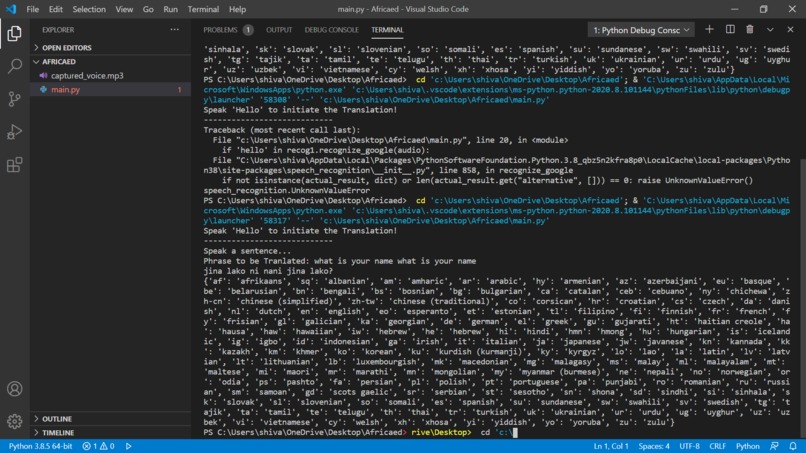
Task: Open terminal selector Python Debug Console dropdown
Action: click(641, 30)
